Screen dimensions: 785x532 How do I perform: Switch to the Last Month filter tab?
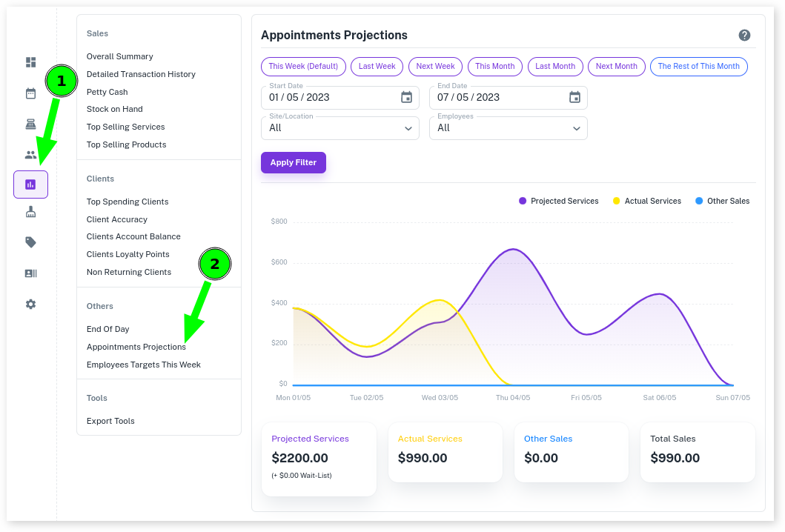(x=555, y=66)
